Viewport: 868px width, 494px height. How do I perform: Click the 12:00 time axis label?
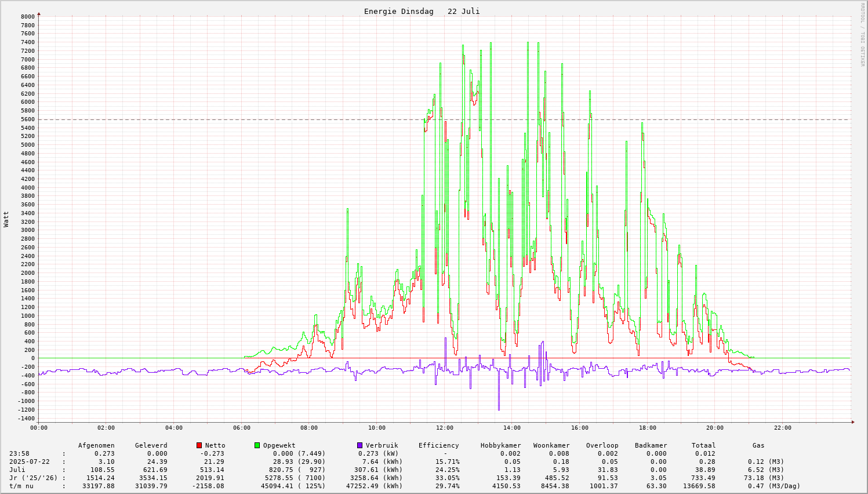[x=445, y=428]
